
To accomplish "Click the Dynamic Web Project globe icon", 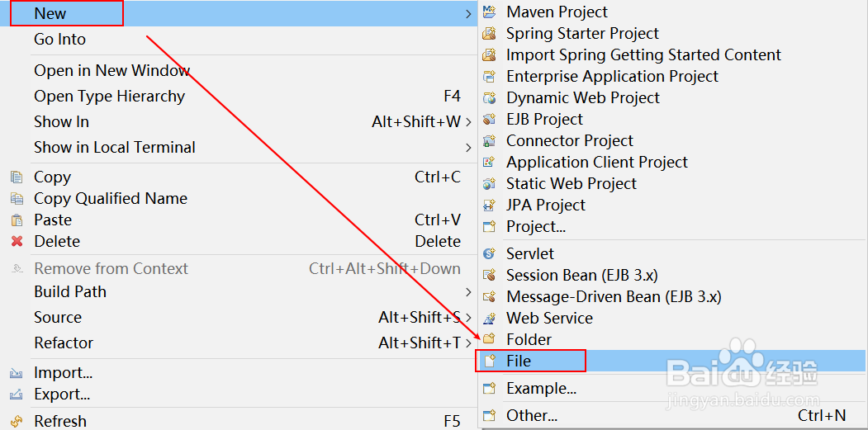I will pos(490,98).
